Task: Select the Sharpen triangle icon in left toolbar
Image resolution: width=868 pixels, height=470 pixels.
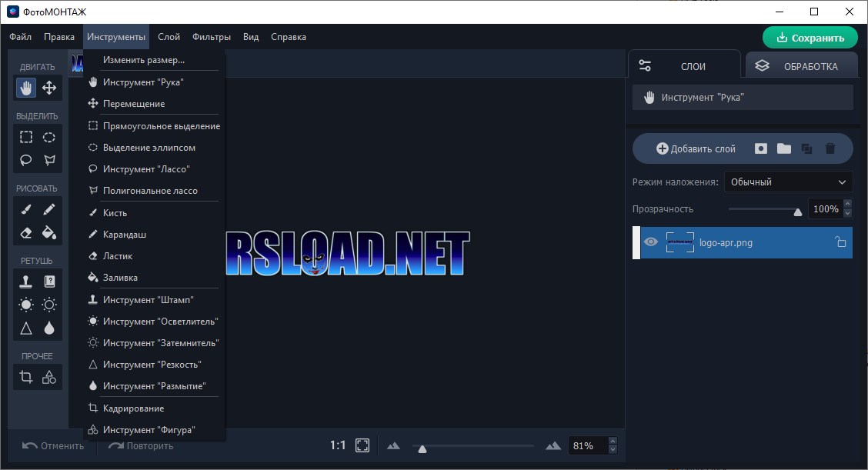Action: pyautogui.click(x=26, y=328)
